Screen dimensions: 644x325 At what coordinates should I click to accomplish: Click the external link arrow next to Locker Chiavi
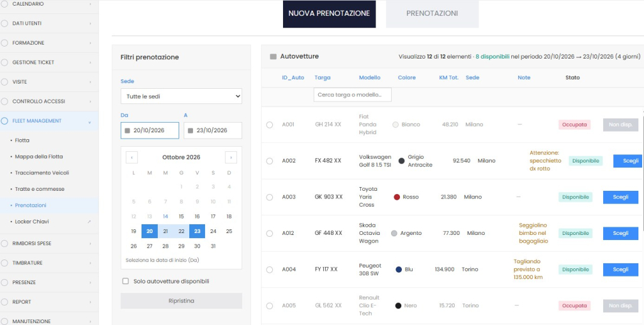[x=89, y=222]
